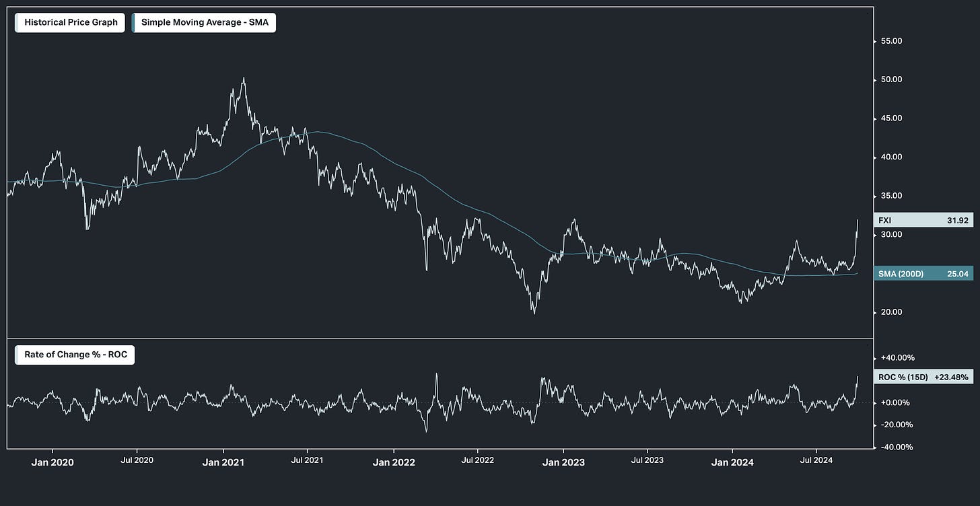Select the Simple Moving Average - SMA label
This screenshot has height=506, width=980.
pyautogui.click(x=204, y=22)
